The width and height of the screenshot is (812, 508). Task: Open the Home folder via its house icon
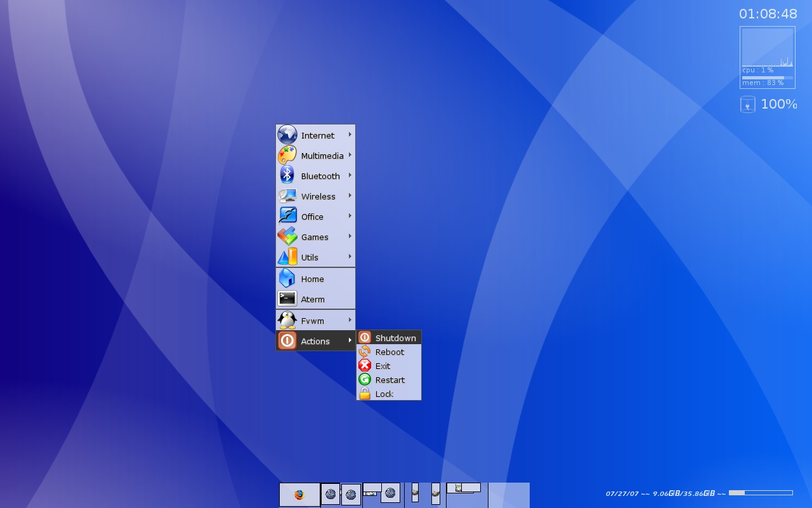point(287,279)
